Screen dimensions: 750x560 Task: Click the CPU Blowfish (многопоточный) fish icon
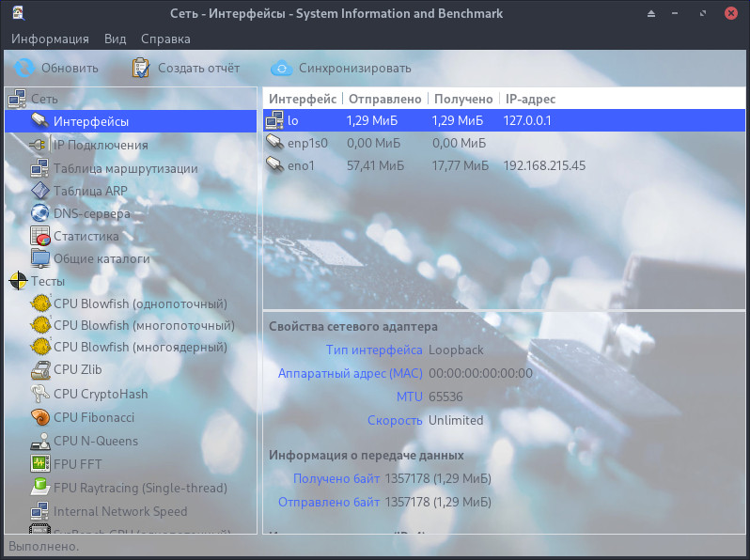point(40,325)
